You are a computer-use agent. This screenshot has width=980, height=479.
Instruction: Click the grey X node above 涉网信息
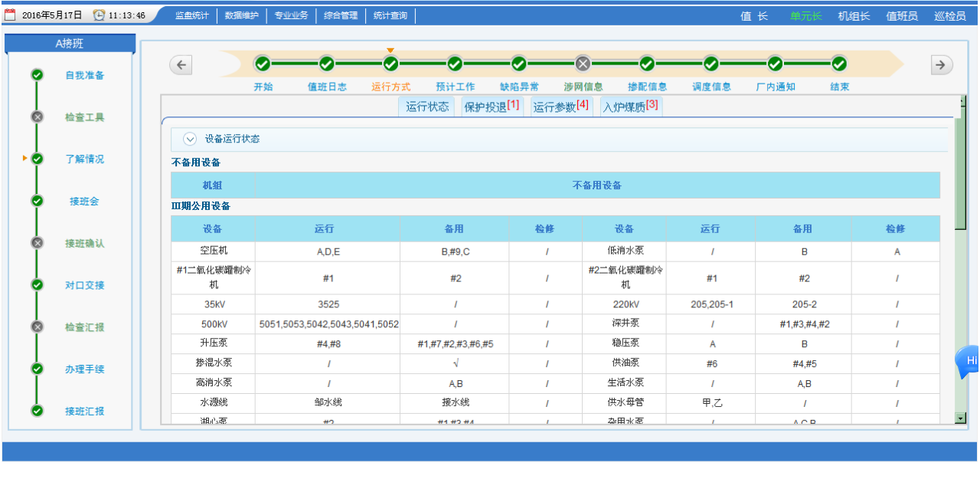(x=583, y=64)
